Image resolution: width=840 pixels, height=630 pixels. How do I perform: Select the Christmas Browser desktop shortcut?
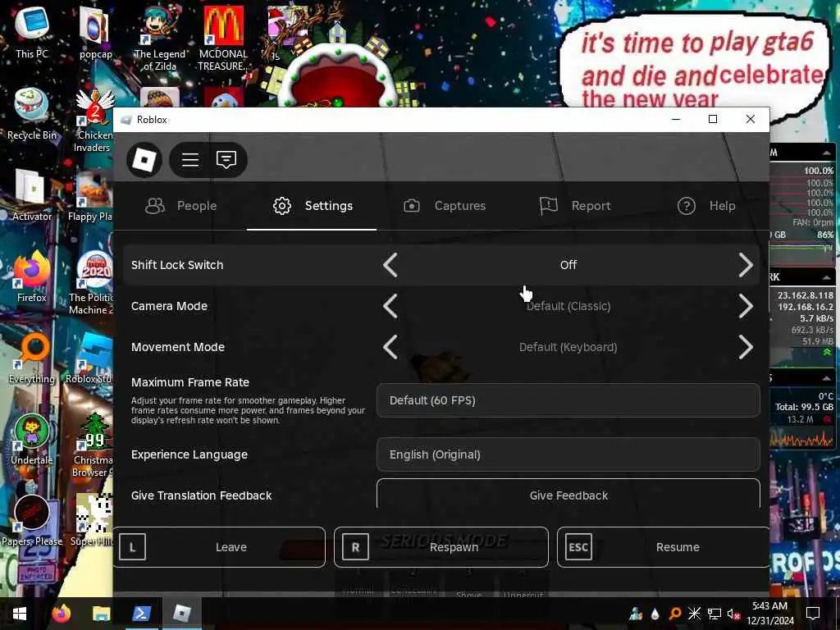click(94, 445)
